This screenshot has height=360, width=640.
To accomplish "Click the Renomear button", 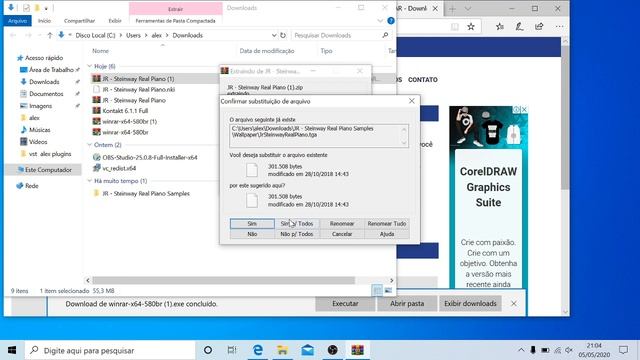I will point(342,224).
